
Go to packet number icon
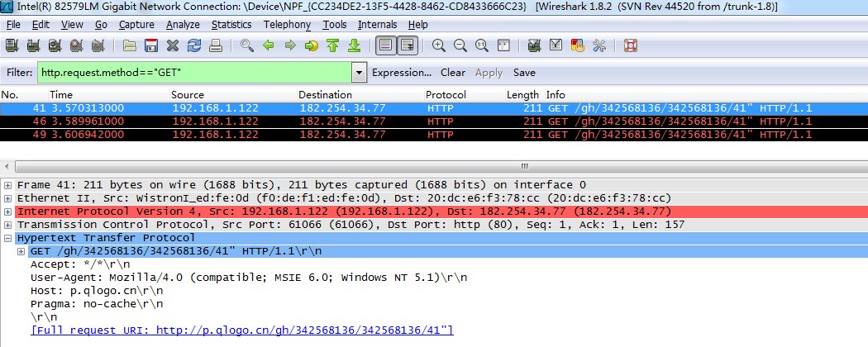click(312, 45)
